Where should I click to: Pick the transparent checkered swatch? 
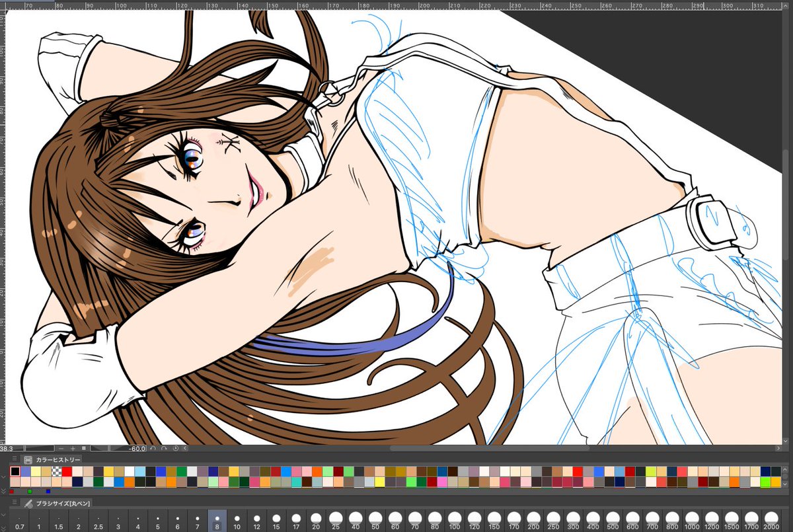pos(57,471)
